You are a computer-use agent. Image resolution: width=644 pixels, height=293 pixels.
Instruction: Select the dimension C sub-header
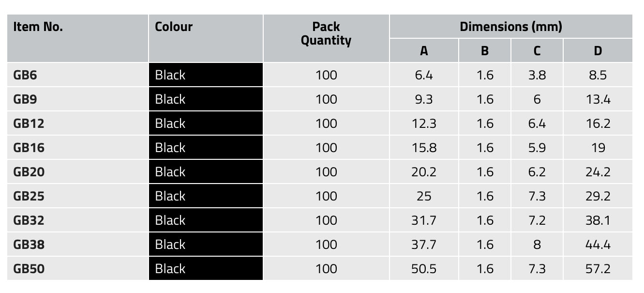[x=537, y=51]
